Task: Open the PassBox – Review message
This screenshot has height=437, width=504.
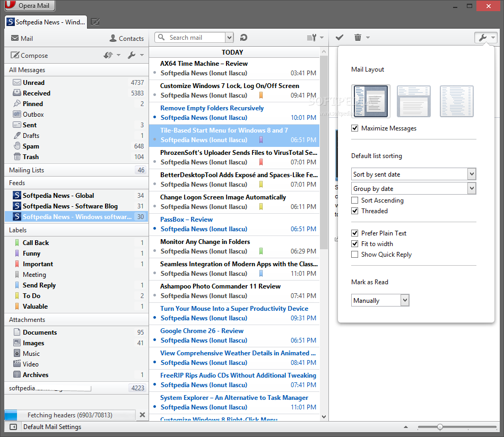Action: pyautogui.click(x=234, y=224)
